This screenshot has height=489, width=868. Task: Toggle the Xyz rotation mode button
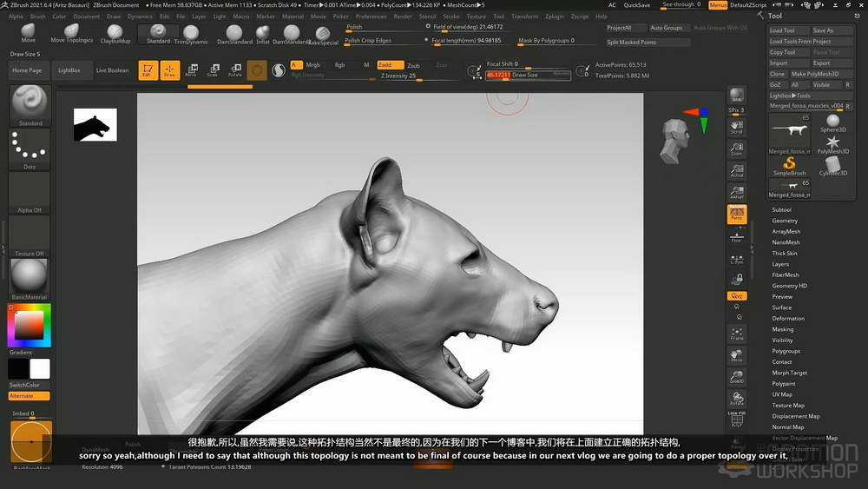[736, 295]
